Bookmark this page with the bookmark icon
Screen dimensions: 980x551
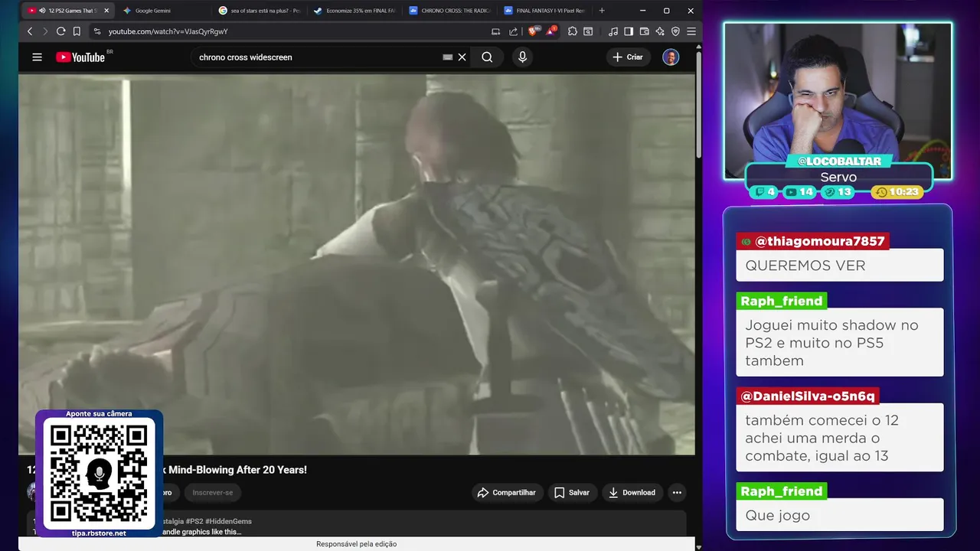(x=77, y=31)
